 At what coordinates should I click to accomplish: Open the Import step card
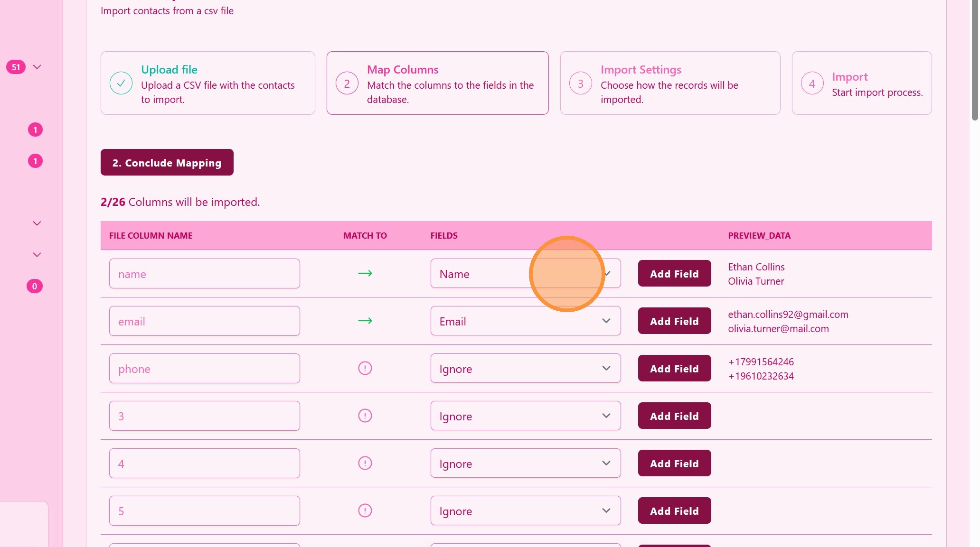(861, 83)
